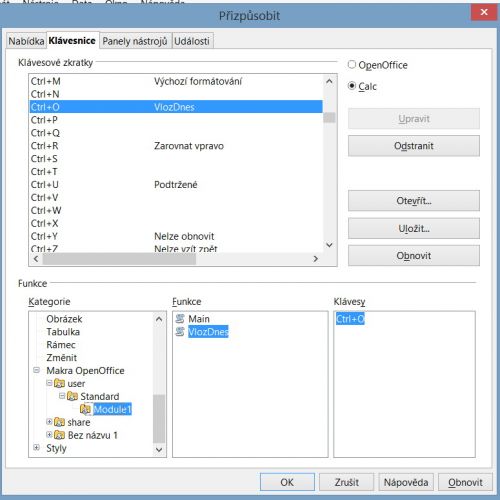
Task: Select Module1 in the category tree
Action: pos(113,409)
